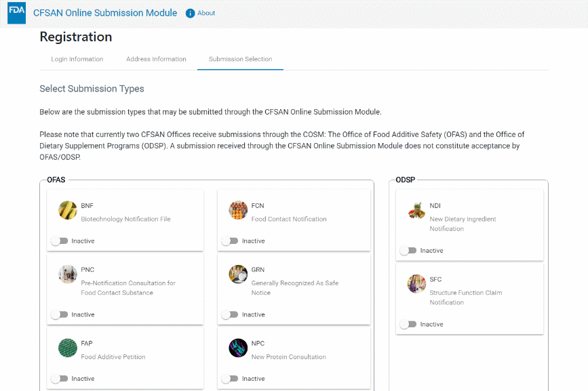The width and height of the screenshot is (588, 391).
Task: Click the About info icon
Action: (x=190, y=14)
